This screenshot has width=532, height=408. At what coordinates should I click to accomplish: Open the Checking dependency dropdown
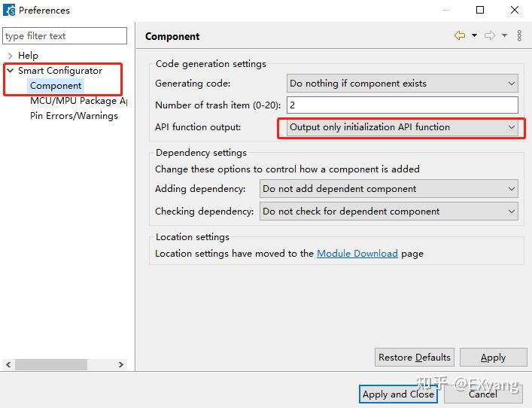tap(388, 212)
